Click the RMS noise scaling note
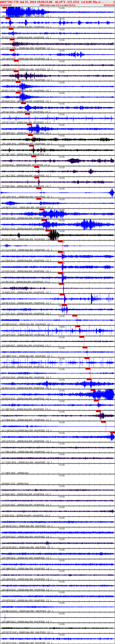115x644 pixels. (57, 5)
